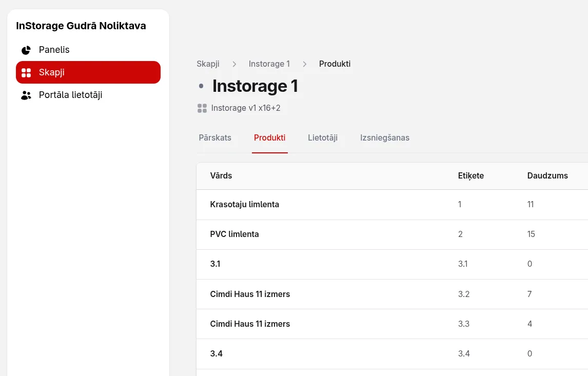Open Cimdi Haus 11 izmers labeled 3.2

(392, 294)
